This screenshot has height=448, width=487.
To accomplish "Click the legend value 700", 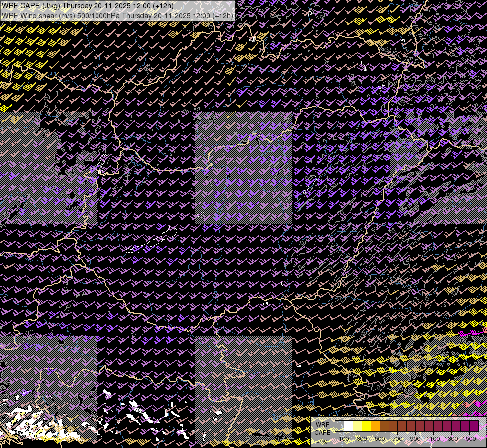I will pyautogui.click(x=397, y=439).
